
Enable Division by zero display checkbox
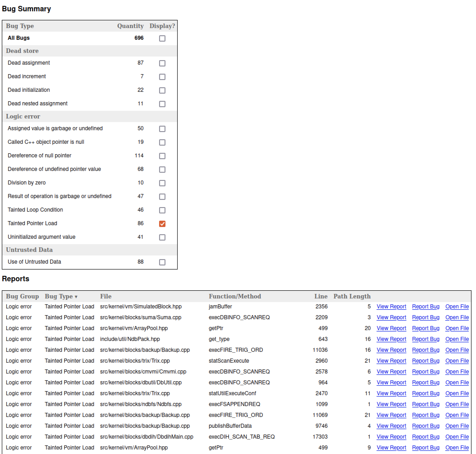click(162, 183)
